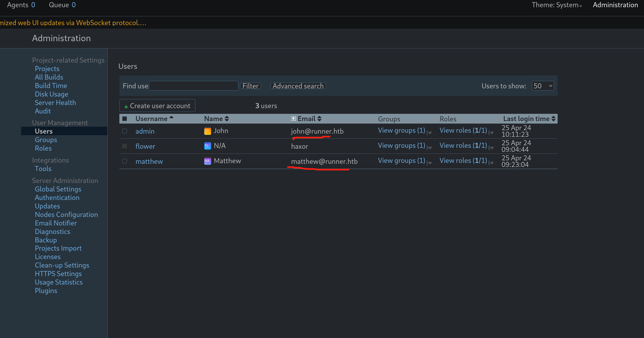Click View groups (1) for matthew
The height and width of the screenshot is (338, 644).
pos(401,160)
